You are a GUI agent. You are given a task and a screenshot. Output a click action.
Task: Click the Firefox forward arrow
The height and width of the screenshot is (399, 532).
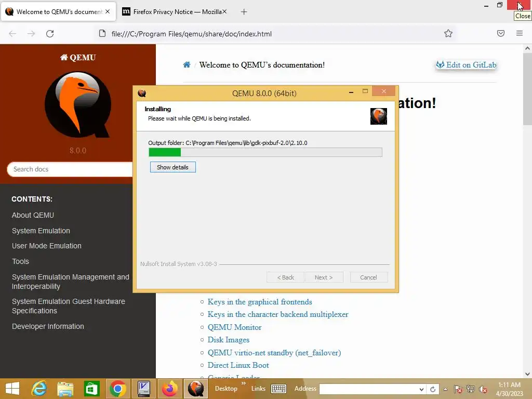(x=31, y=34)
